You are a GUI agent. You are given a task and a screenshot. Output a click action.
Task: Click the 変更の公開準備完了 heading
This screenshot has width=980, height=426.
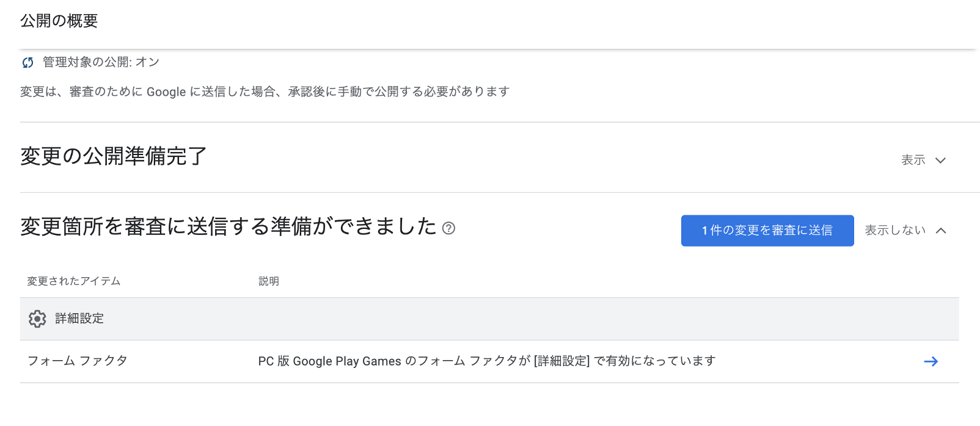[114, 156]
